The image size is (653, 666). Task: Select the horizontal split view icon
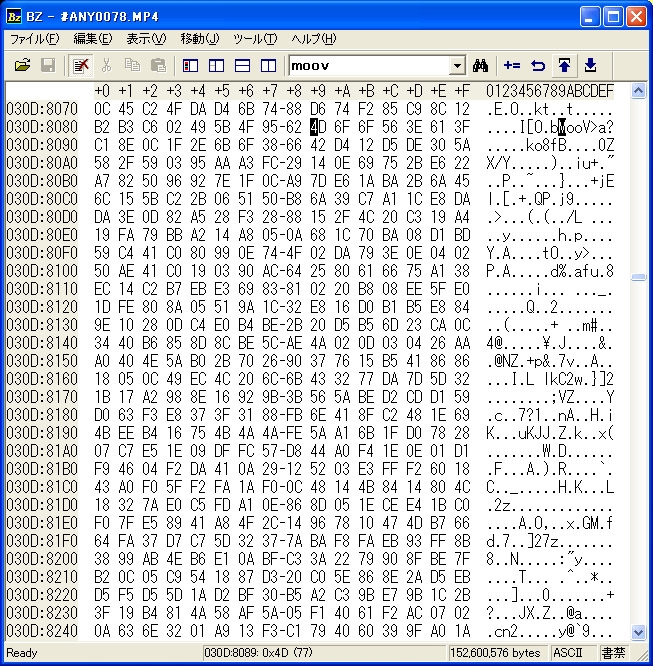point(242,65)
